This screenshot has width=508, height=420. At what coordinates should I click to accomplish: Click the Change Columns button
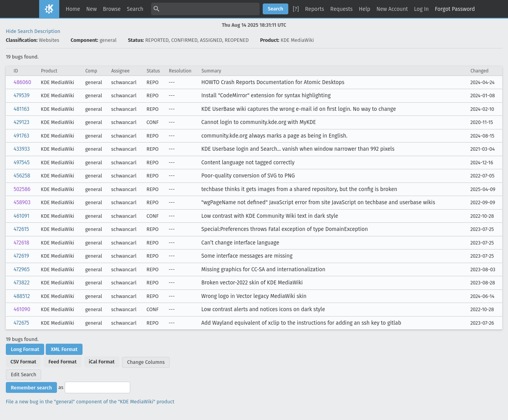[146, 362]
